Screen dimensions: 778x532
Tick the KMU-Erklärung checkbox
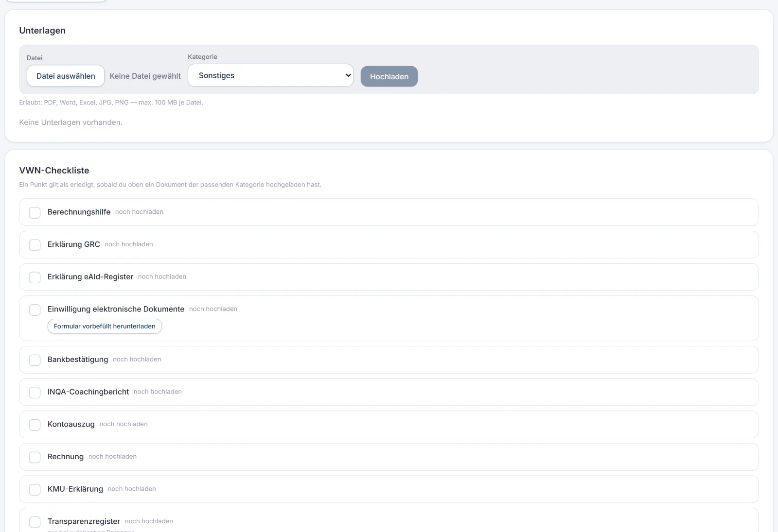pyautogui.click(x=35, y=489)
